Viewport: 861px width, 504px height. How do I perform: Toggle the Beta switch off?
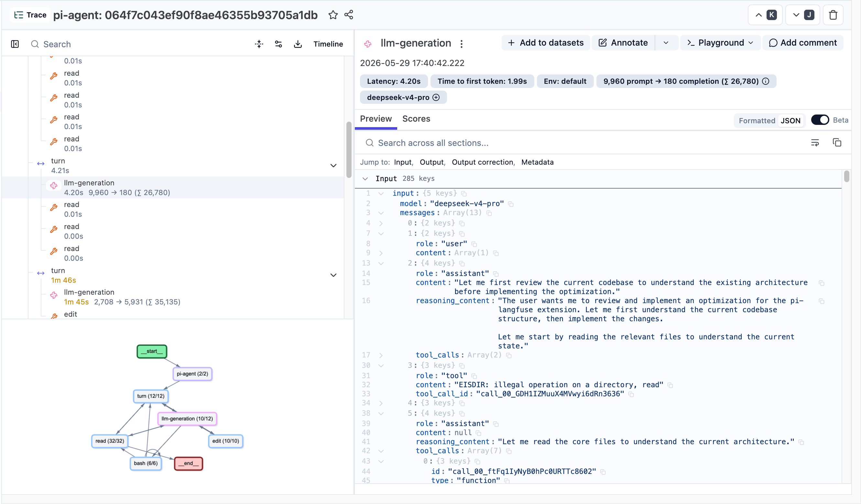point(820,120)
